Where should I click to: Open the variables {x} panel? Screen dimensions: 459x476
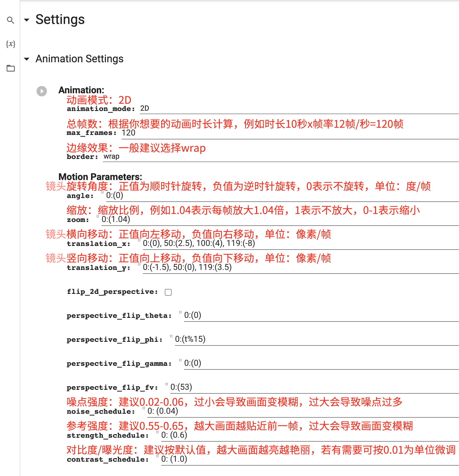point(10,44)
